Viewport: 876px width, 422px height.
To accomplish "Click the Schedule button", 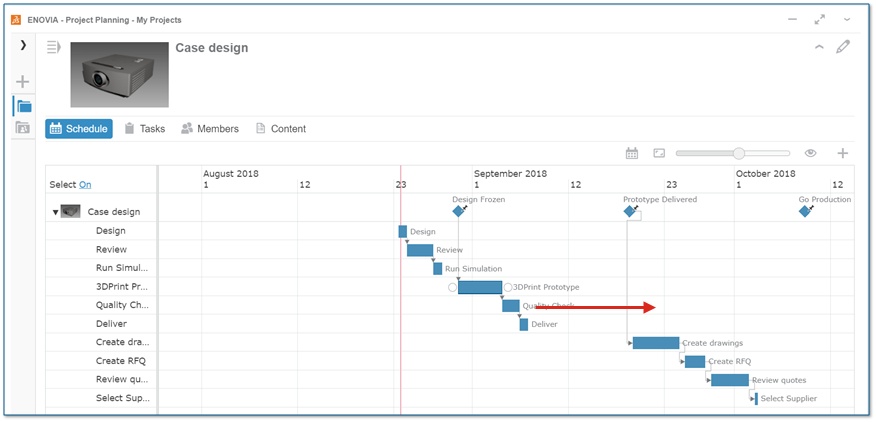I will tap(79, 129).
